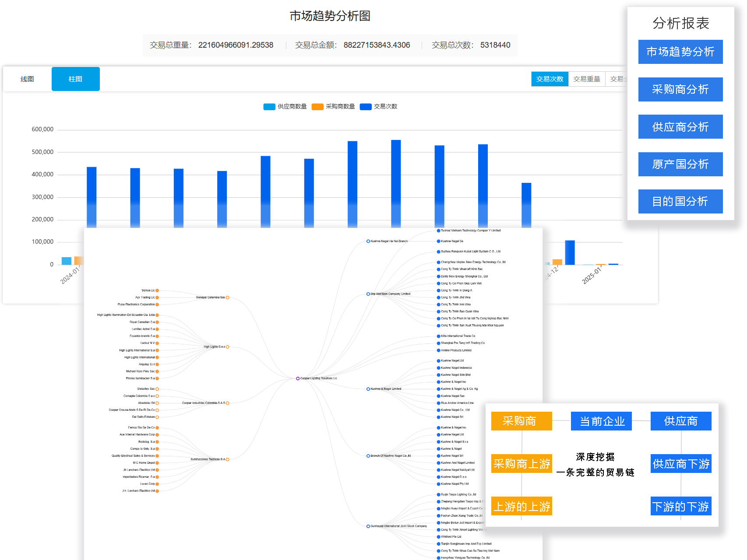Image resolution: width=747 pixels, height=560 pixels.
Task: Click the Royal Canadian S.a node dot
Action: point(157,322)
